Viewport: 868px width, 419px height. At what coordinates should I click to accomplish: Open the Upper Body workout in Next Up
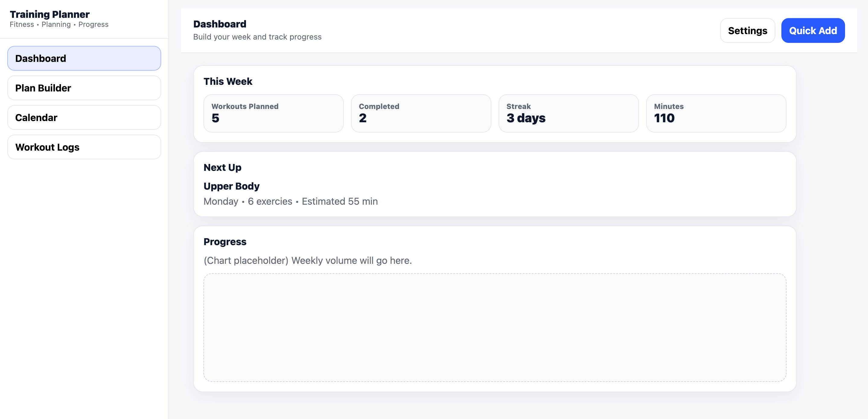(x=231, y=186)
